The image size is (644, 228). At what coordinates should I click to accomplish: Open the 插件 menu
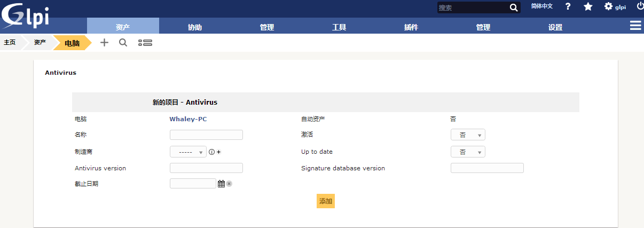click(x=411, y=27)
